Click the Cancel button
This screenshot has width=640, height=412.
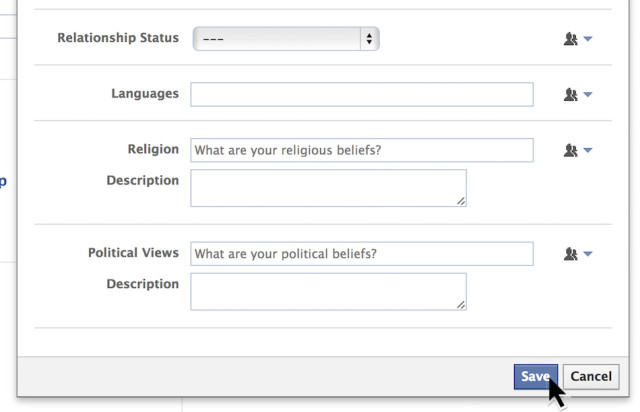click(591, 376)
